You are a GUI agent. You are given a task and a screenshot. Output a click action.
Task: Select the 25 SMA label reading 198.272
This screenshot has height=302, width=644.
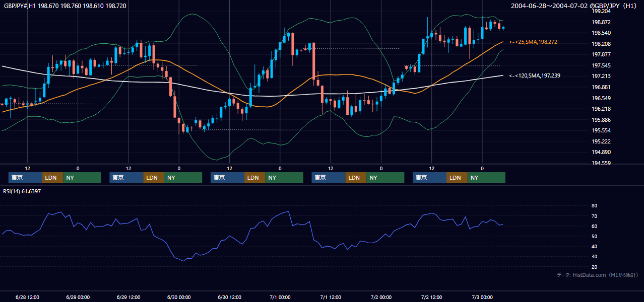click(533, 42)
